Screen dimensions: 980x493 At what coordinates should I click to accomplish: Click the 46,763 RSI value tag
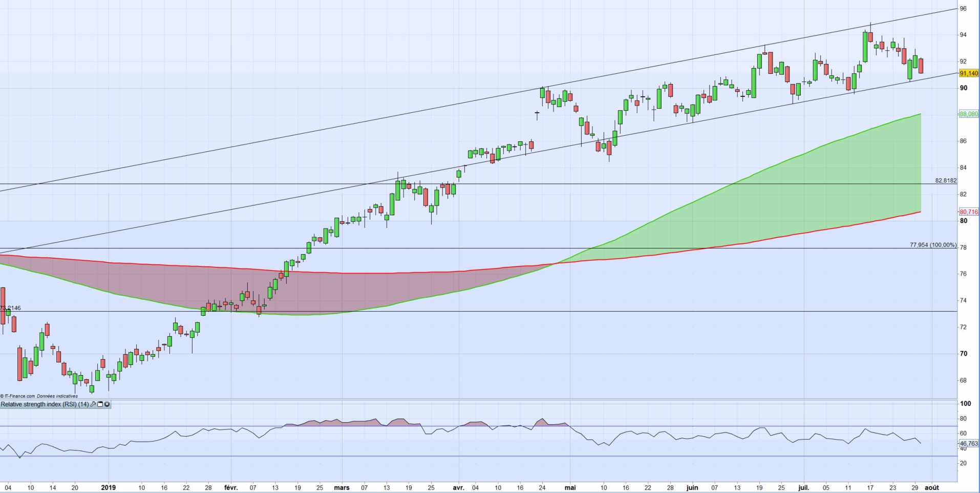click(x=969, y=444)
